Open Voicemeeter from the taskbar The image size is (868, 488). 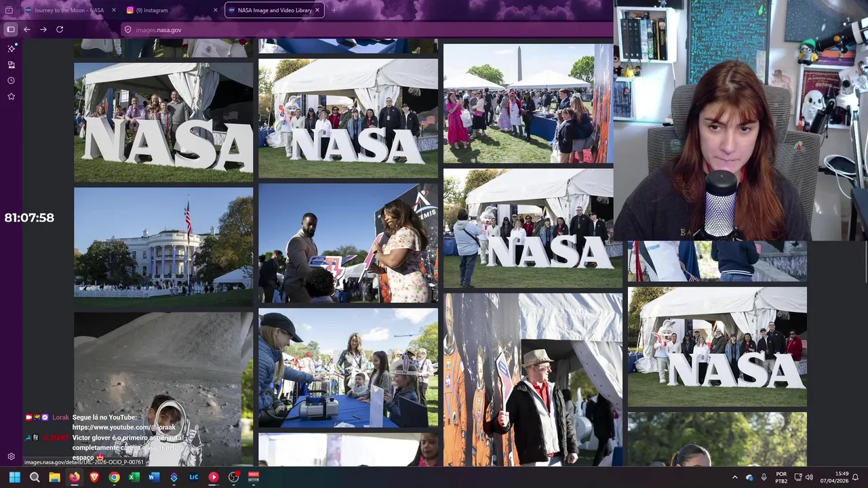(x=254, y=477)
